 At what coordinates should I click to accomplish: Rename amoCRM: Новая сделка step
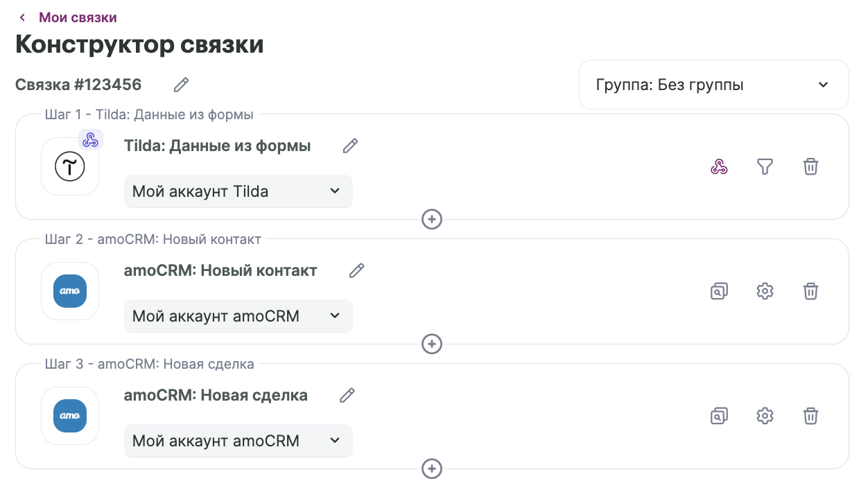tap(347, 395)
